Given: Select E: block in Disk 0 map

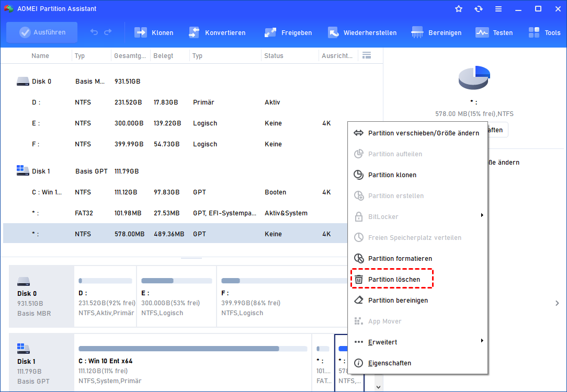Looking at the screenshot, I should point(176,296).
